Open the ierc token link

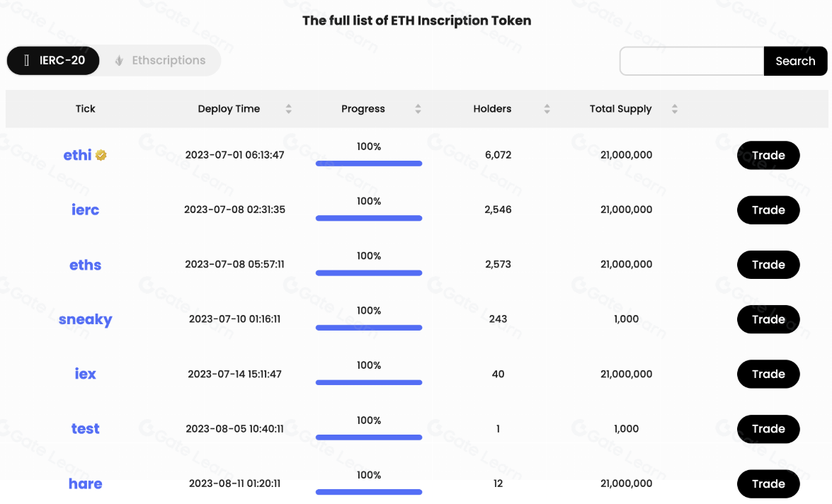(x=85, y=210)
